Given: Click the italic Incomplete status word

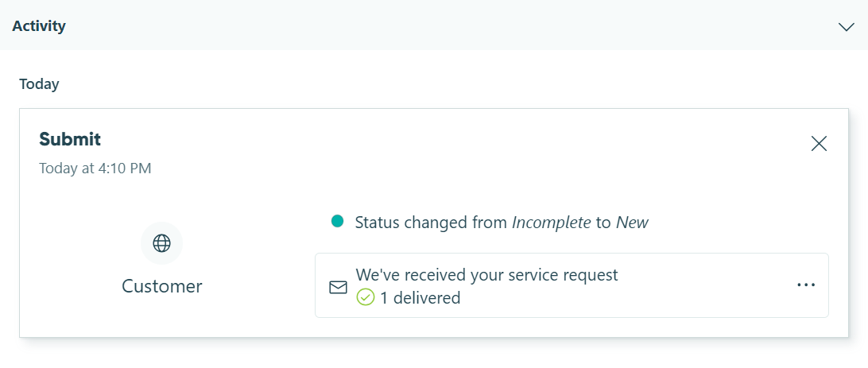Looking at the screenshot, I should click(x=552, y=223).
